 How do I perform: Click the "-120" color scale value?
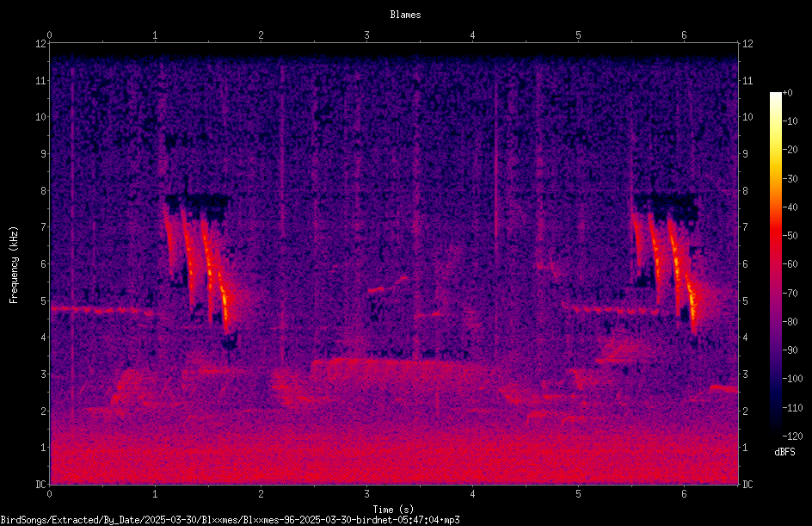pyautogui.click(x=792, y=436)
